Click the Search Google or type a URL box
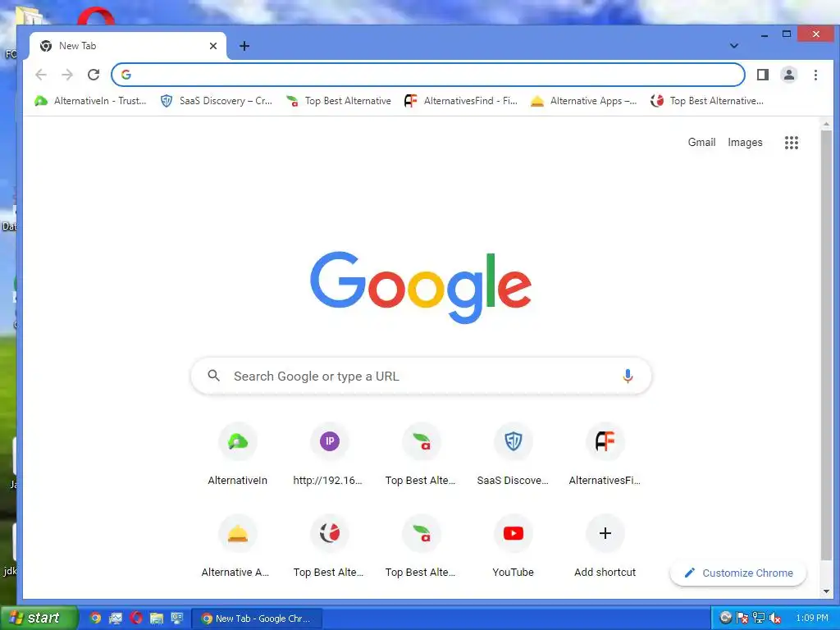Image resolution: width=840 pixels, height=630 pixels. (x=421, y=376)
